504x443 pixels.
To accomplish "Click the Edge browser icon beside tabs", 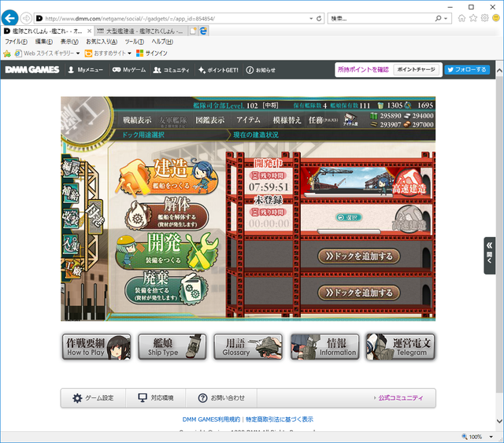I will coord(204,31).
